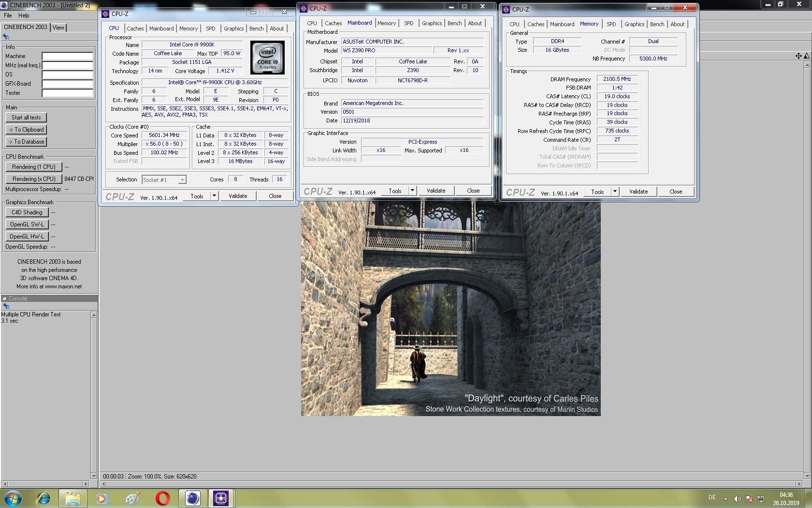Click the CPU-Z title icon of Mainboard window

[x=304, y=9]
